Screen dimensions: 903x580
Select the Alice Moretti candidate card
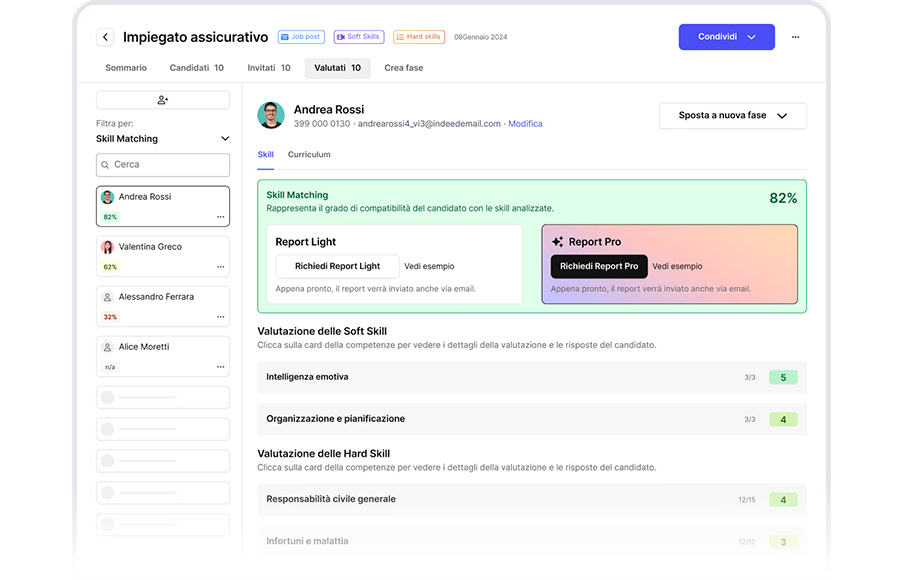click(x=163, y=357)
